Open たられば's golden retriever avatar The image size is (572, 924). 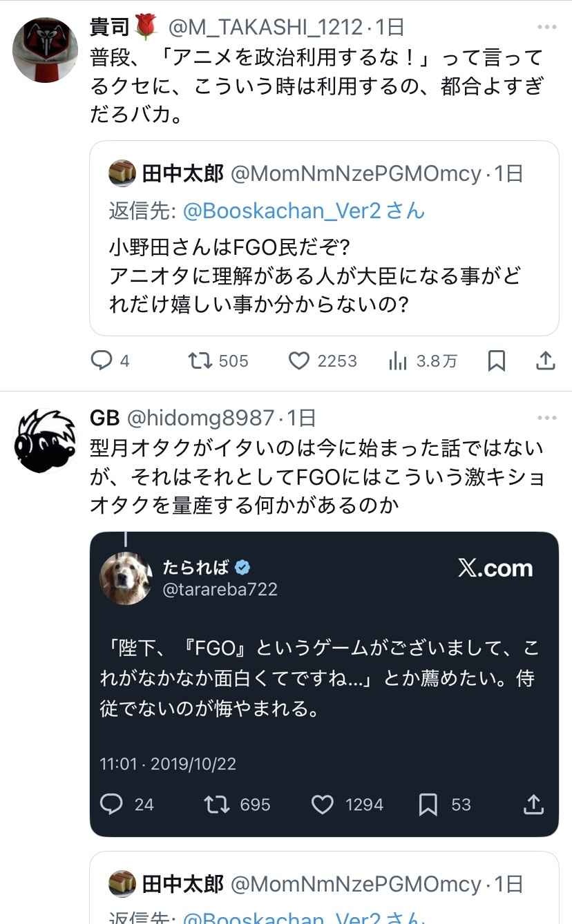click(126, 579)
